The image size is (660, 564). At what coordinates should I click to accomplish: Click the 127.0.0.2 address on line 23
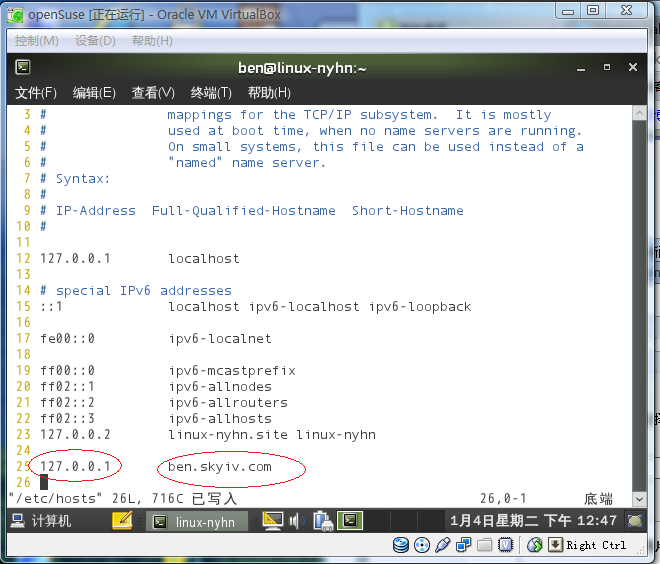tap(75, 434)
